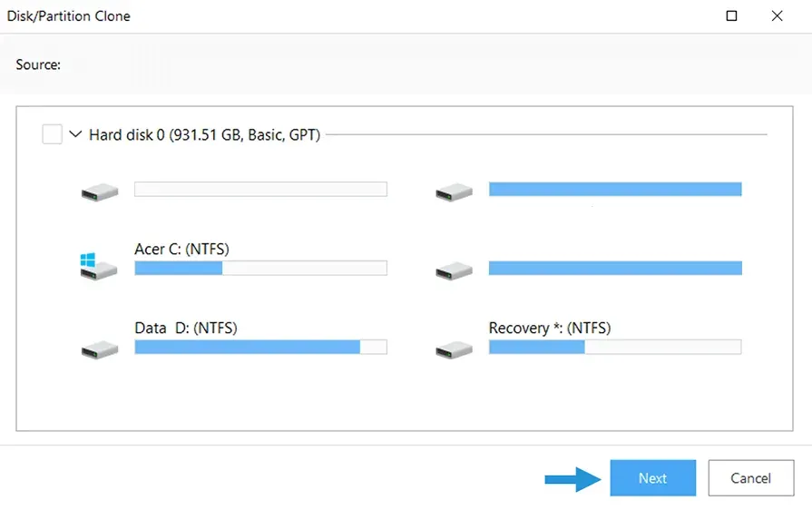Image resolution: width=812 pixels, height=510 pixels.
Task: Cancel the disk clone dialog
Action: tap(750, 478)
